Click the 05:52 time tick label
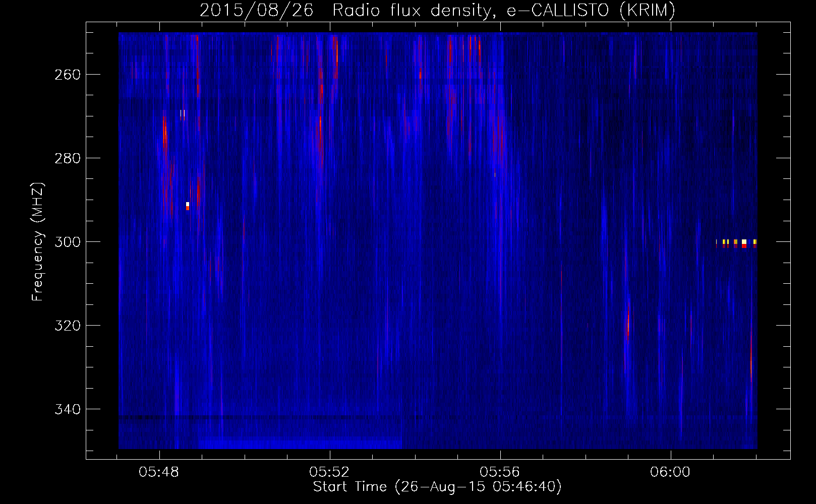816x504 pixels. pos(329,472)
